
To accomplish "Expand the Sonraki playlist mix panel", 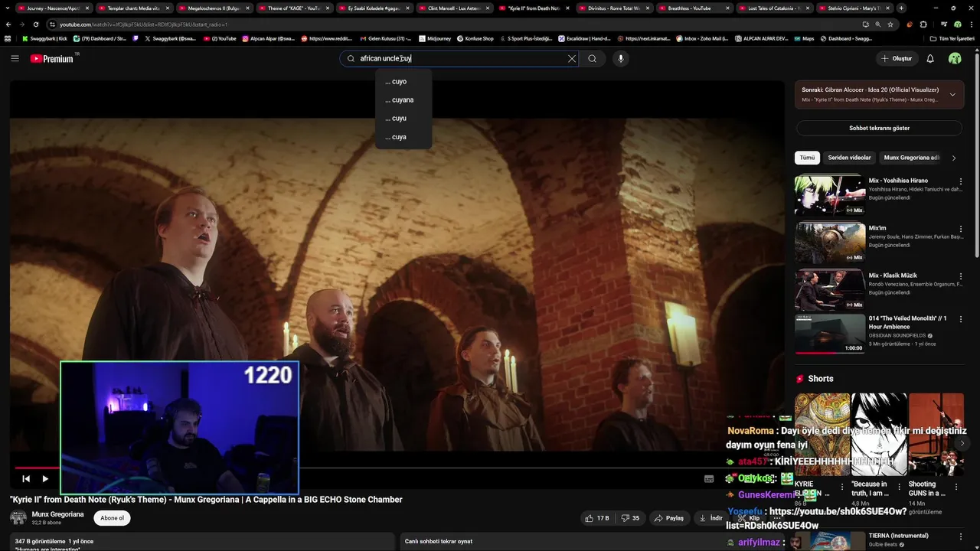I will click(952, 95).
